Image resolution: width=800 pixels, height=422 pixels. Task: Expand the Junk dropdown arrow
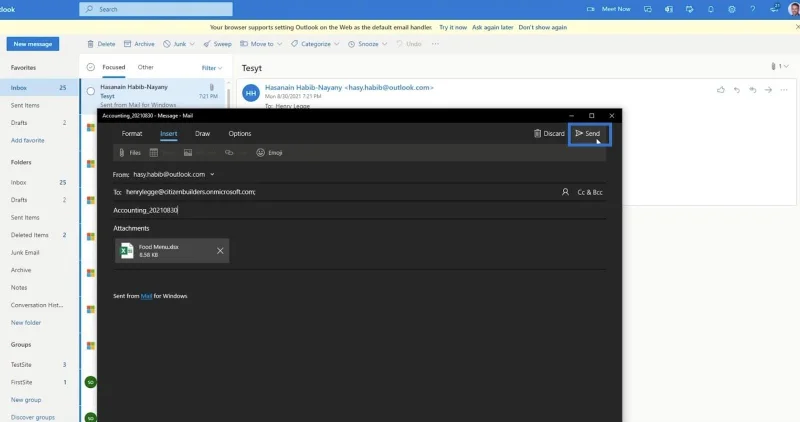tap(192, 44)
